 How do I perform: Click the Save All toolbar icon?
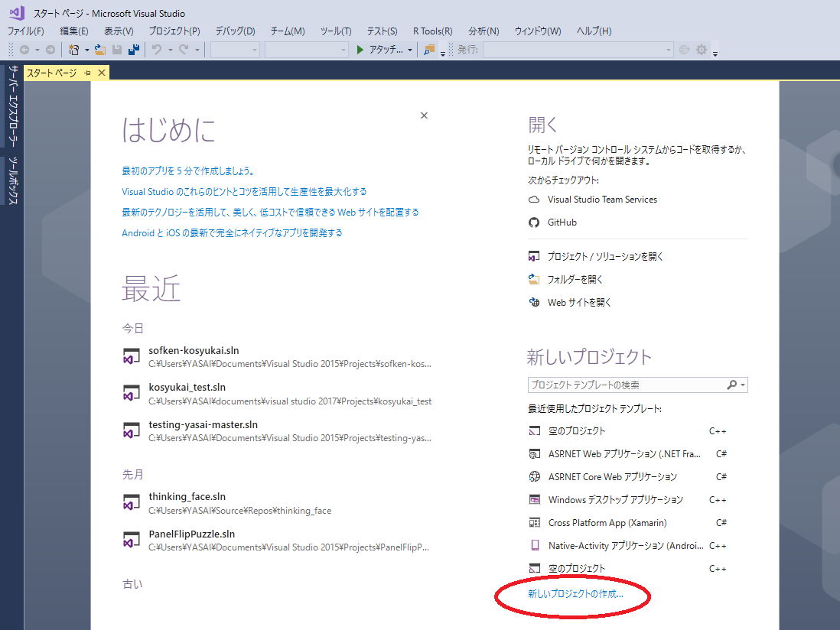click(x=134, y=50)
